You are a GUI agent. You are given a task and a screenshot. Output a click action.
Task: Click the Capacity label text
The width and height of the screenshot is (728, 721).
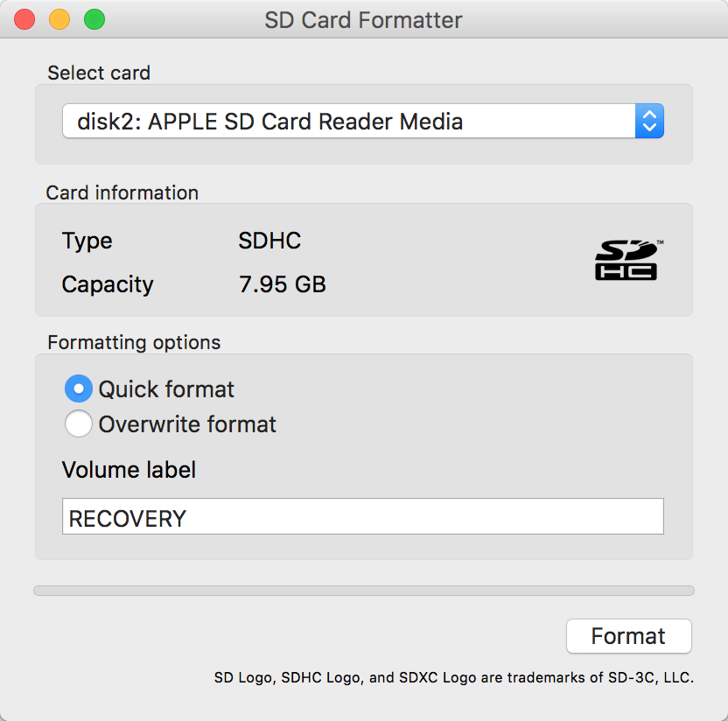point(108,284)
